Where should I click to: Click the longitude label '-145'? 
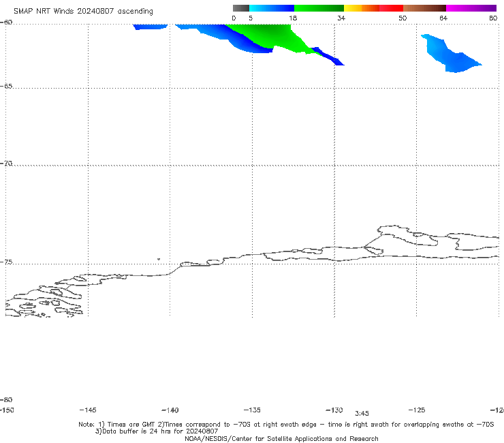[x=88, y=410]
